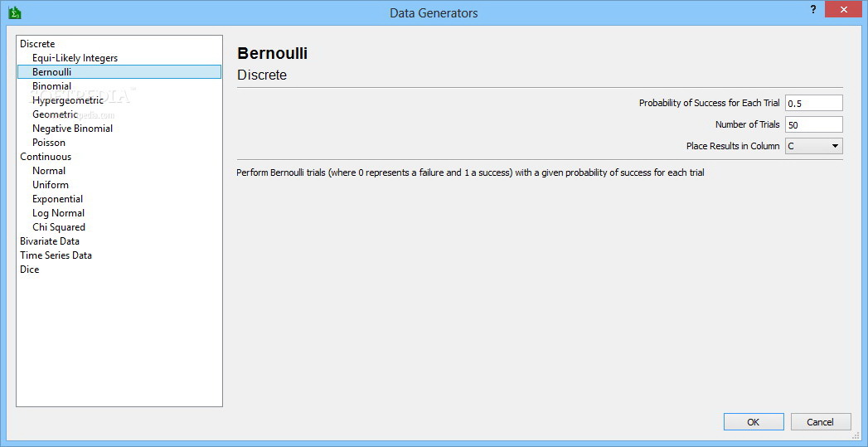Choose Negative Binomial from the list
This screenshot has width=868, height=447.
click(x=72, y=129)
